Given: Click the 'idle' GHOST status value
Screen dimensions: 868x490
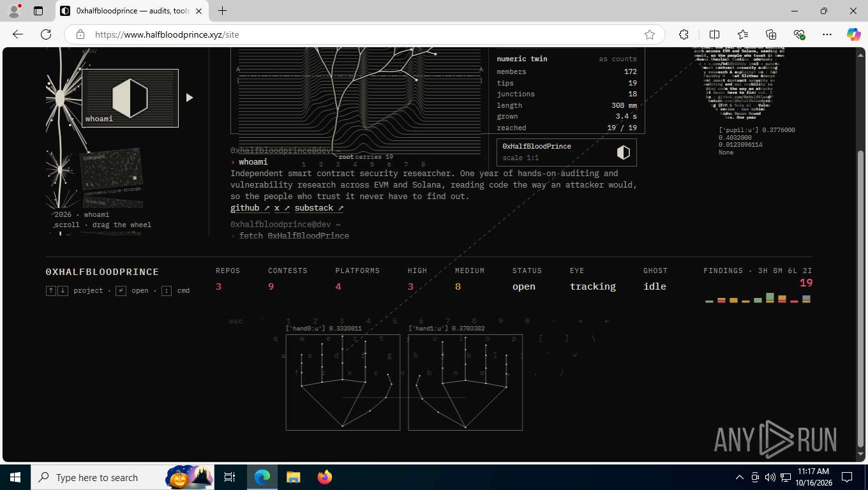Looking at the screenshot, I should (x=655, y=286).
